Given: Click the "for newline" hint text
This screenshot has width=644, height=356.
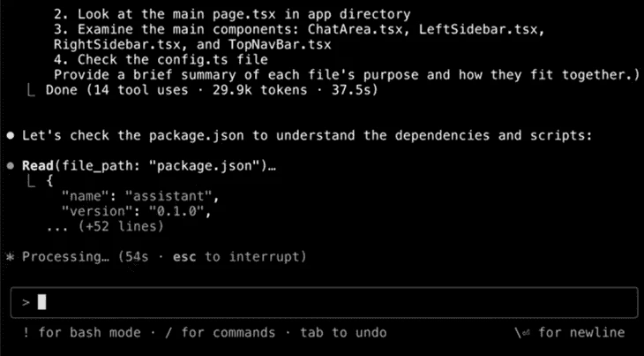Looking at the screenshot, I should point(581,333).
